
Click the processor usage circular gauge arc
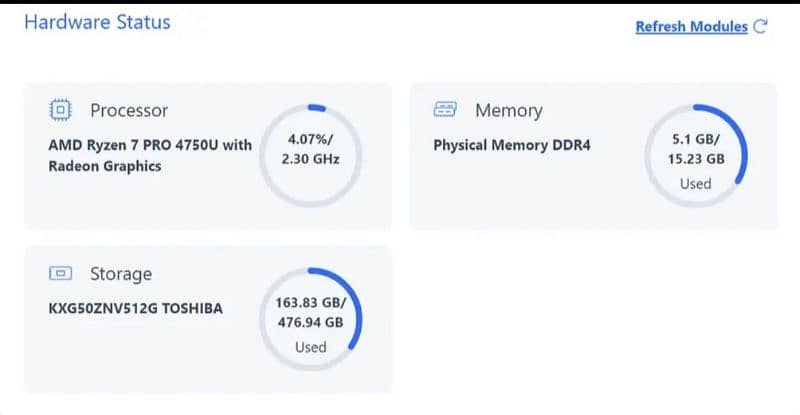(317, 106)
